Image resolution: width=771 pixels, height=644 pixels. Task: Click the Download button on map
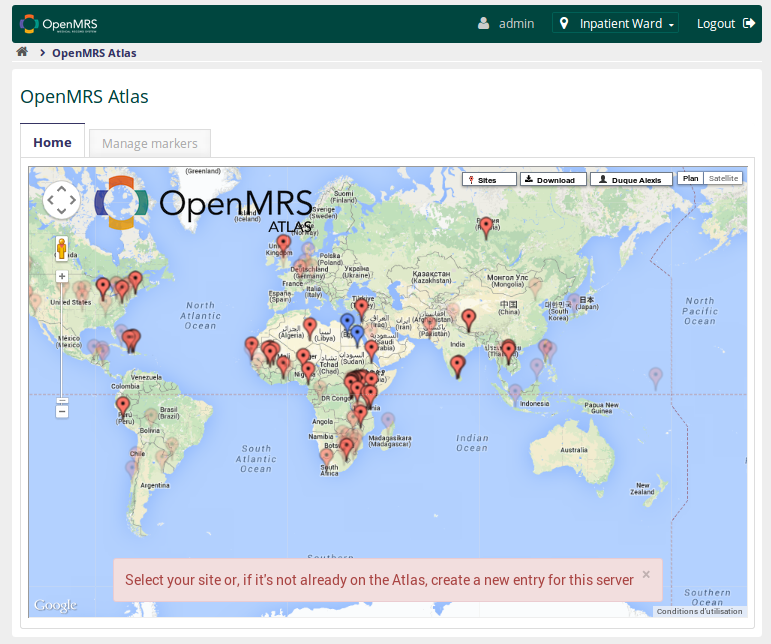553,179
